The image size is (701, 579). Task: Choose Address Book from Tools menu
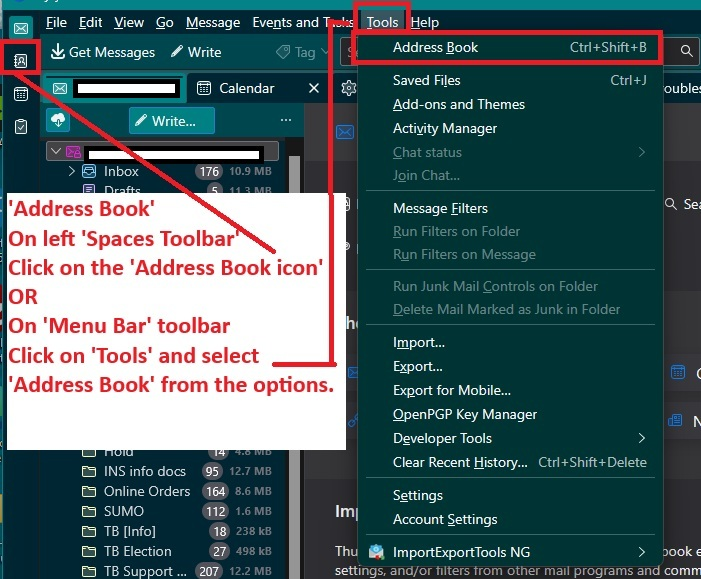point(510,47)
